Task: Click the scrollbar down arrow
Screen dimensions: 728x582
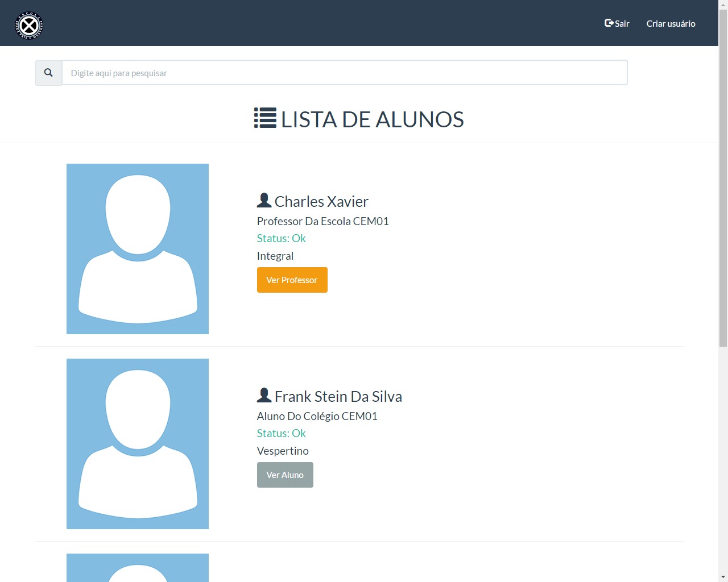Action: point(723,577)
